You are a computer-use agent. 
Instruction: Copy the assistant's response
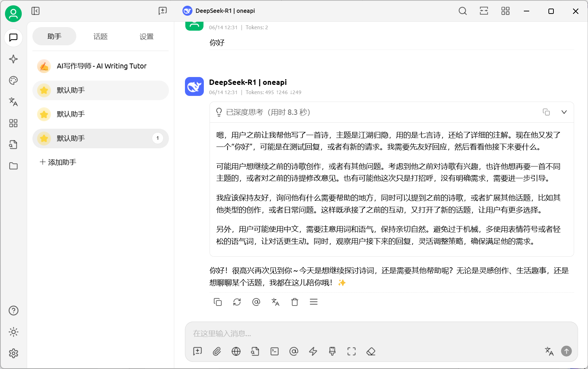[x=218, y=302]
